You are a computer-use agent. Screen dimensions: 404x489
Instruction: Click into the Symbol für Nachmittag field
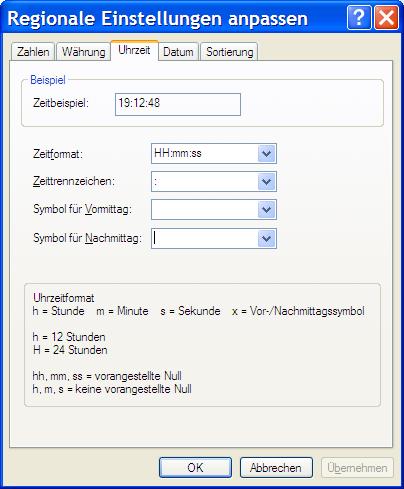click(x=205, y=239)
